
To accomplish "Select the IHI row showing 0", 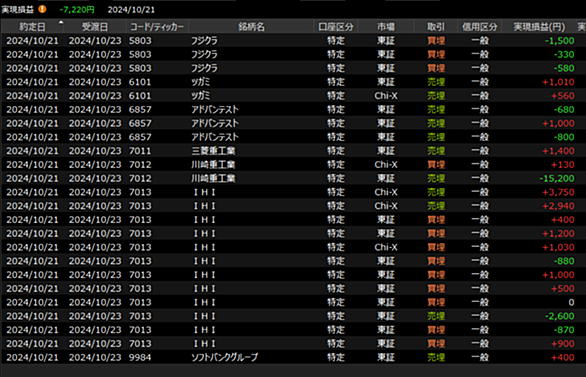I will 293,302.
